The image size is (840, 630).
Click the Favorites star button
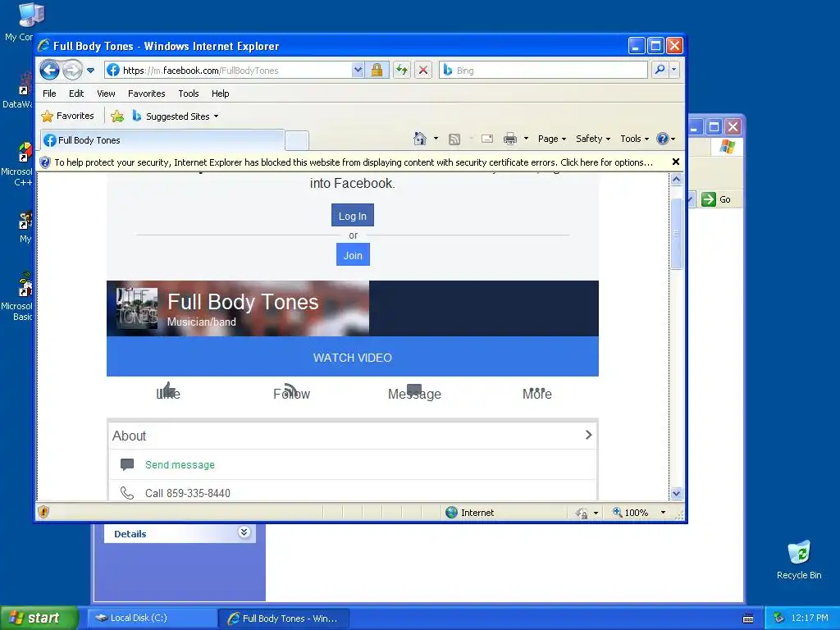coord(67,116)
